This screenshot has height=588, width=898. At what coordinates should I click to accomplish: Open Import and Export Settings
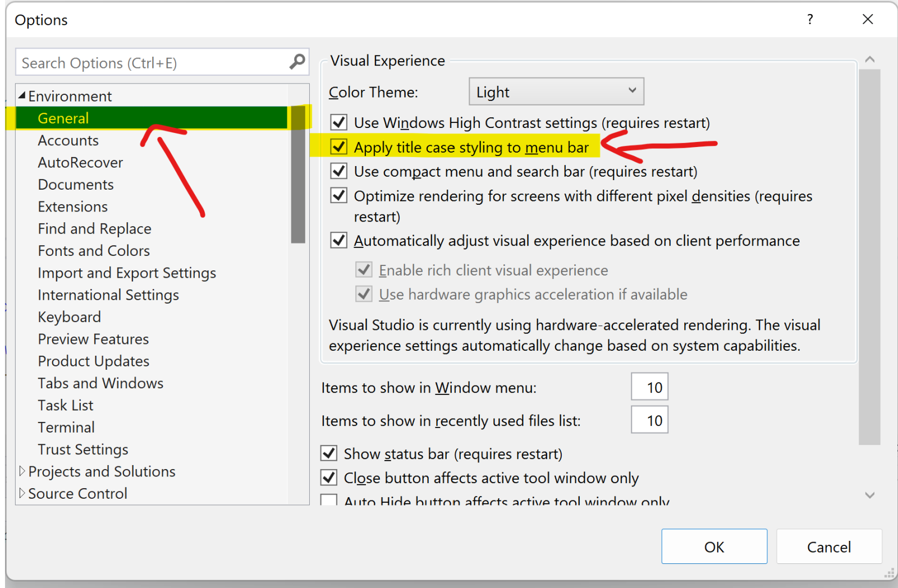pyautogui.click(x=127, y=273)
